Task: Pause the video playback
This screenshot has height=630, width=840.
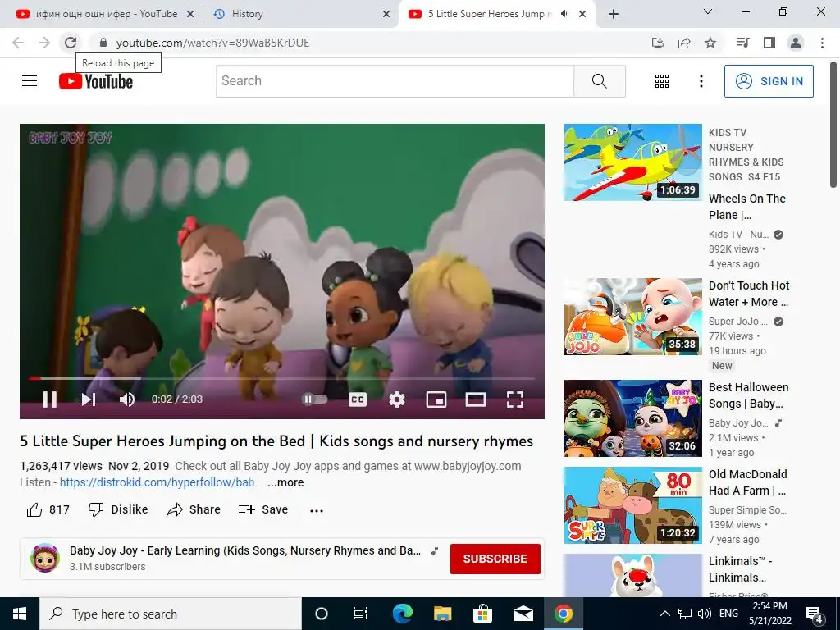Action: pos(50,399)
